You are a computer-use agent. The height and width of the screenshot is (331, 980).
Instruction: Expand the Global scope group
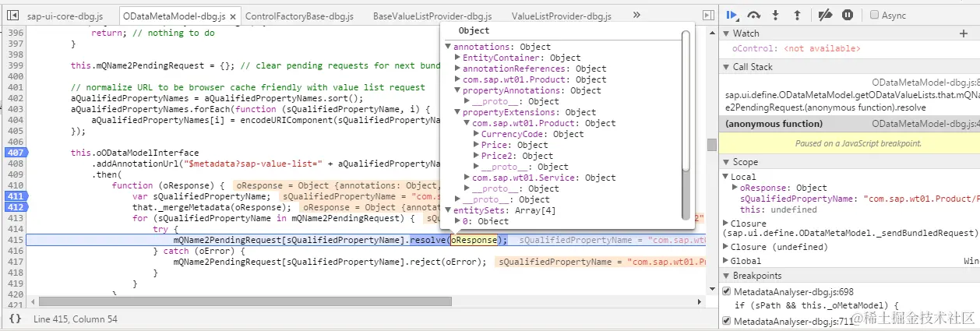(726, 261)
